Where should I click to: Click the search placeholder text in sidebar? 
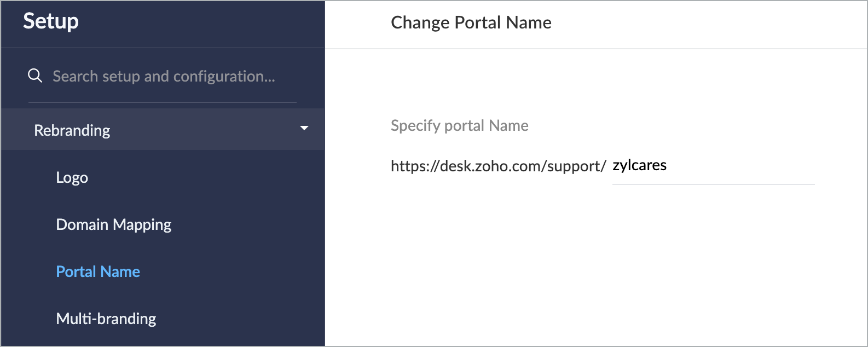[x=164, y=76]
